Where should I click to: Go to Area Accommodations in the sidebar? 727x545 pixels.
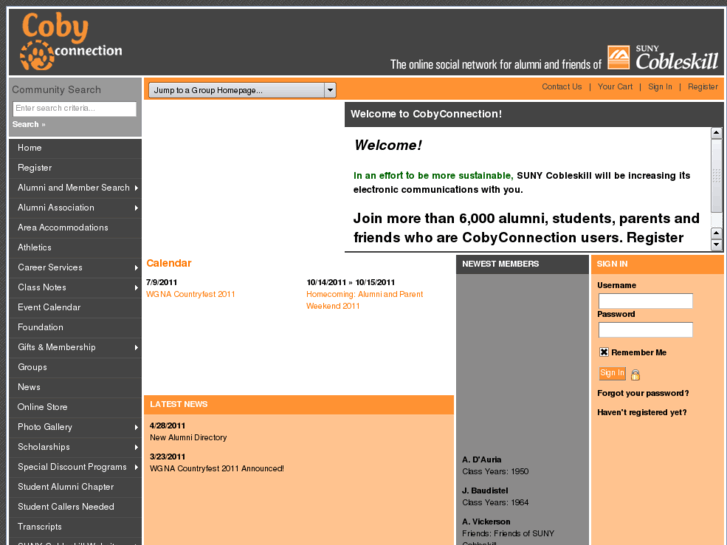point(75,228)
